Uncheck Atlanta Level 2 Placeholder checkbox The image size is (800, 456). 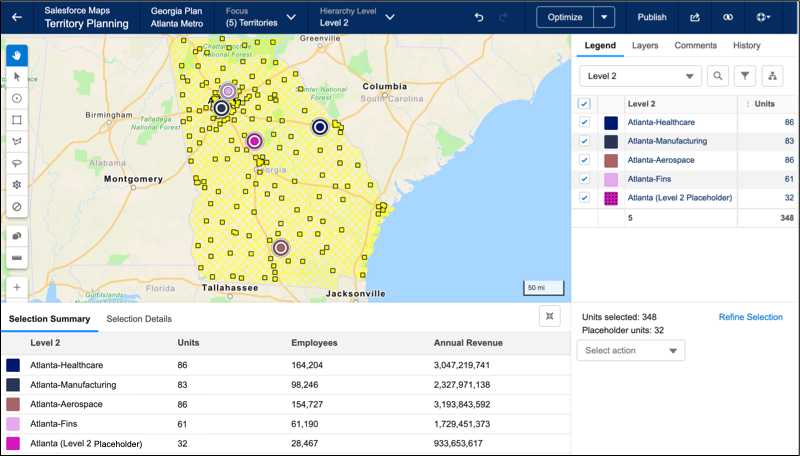[584, 198]
